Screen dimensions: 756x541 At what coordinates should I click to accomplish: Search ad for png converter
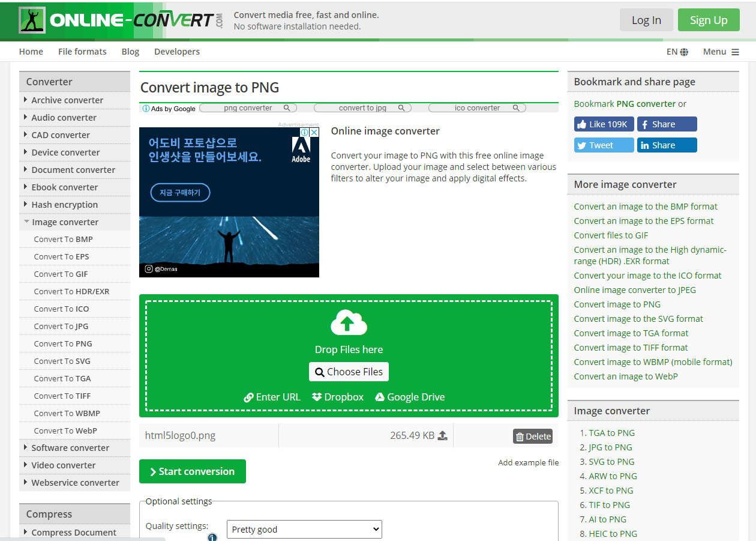click(248, 108)
